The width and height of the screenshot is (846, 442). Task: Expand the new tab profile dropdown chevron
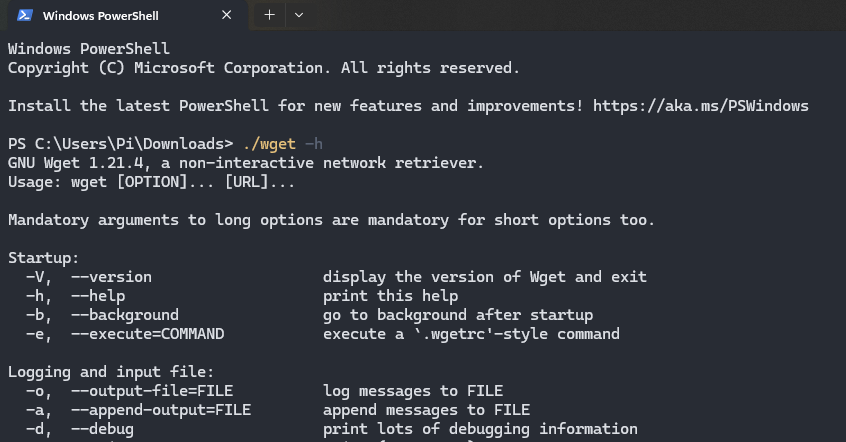pyautogui.click(x=299, y=15)
